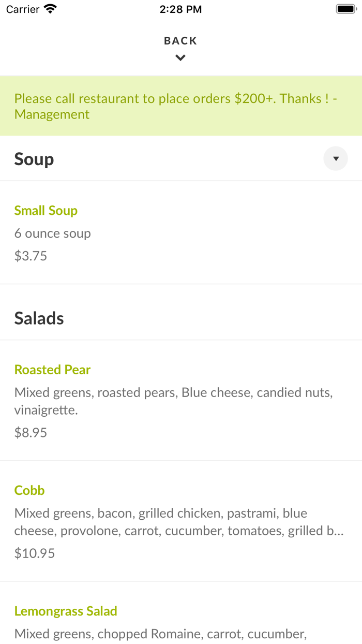Collapse the Soup section using its chevron
The width and height of the screenshot is (362, 644).
[x=335, y=158]
